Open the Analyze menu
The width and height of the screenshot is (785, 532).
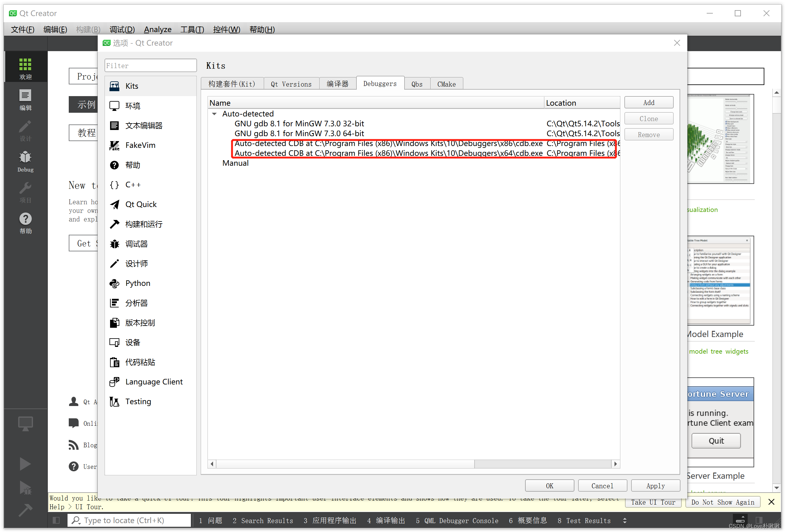coord(158,29)
